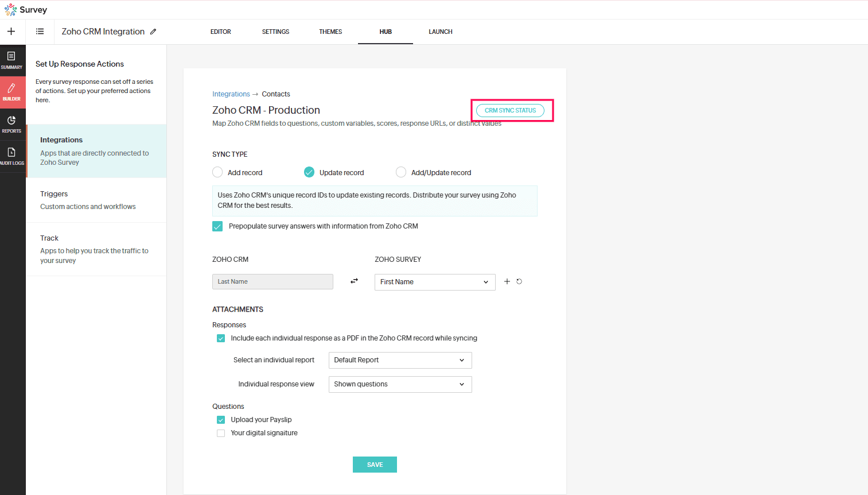Open the Triggers section
This screenshot has width=868, height=495.
pos(96,200)
